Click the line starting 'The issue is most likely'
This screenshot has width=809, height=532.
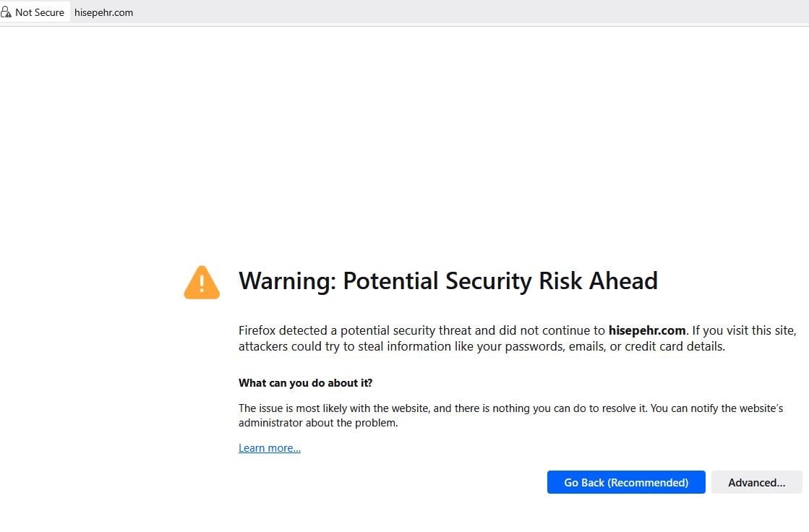pos(333,408)
